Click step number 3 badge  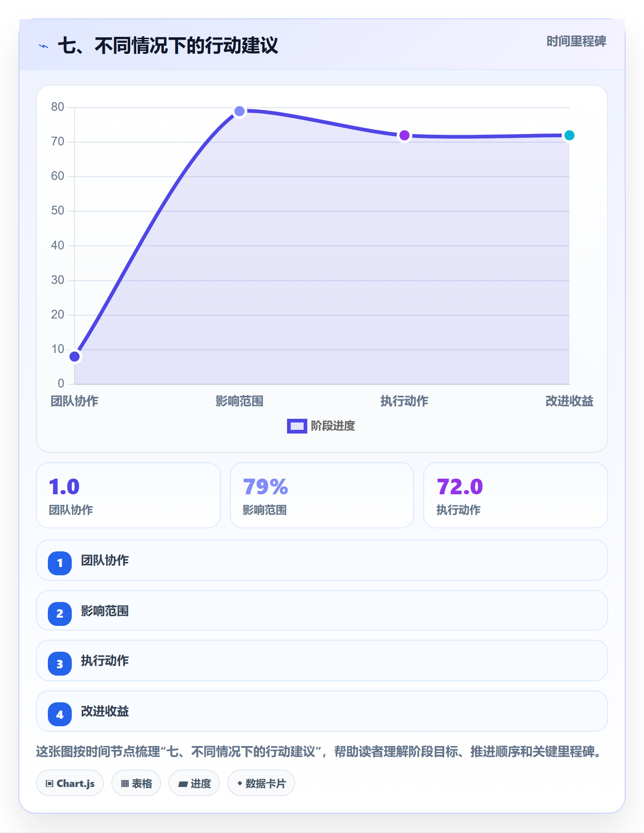(60, 664)
